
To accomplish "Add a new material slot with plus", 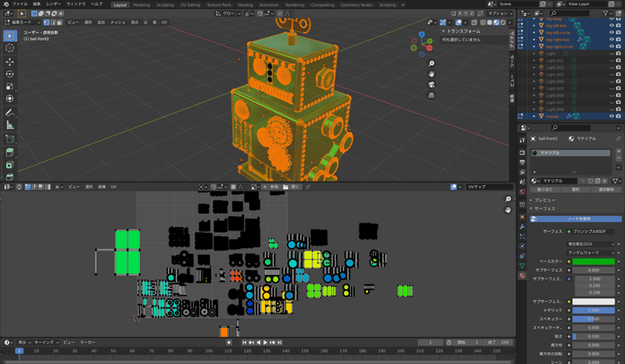I will pos(619,152).
